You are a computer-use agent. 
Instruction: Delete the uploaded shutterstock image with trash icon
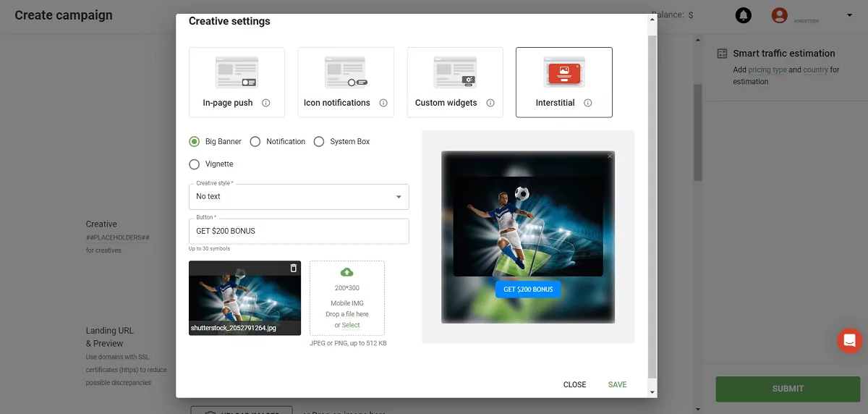click(293, 269)
